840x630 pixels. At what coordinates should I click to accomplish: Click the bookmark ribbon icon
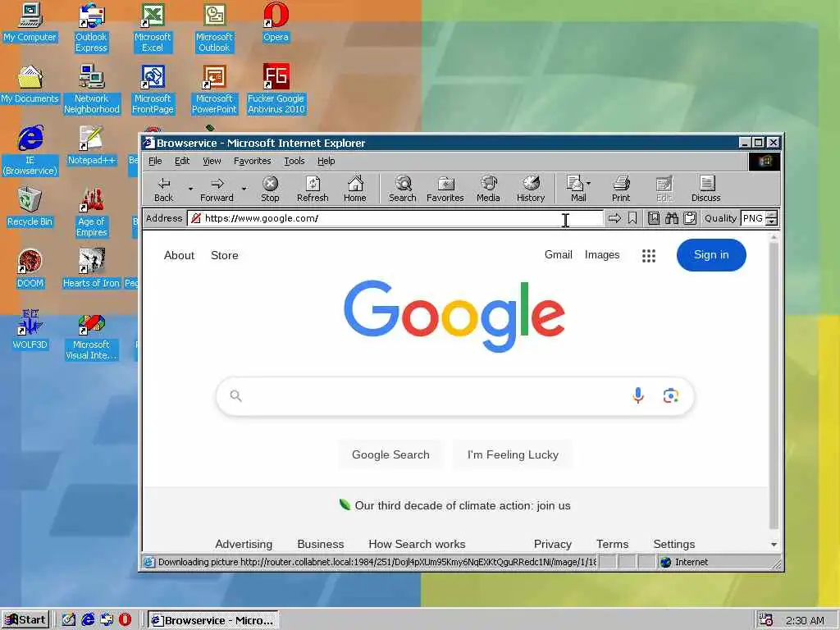click(x=632, y=218)
